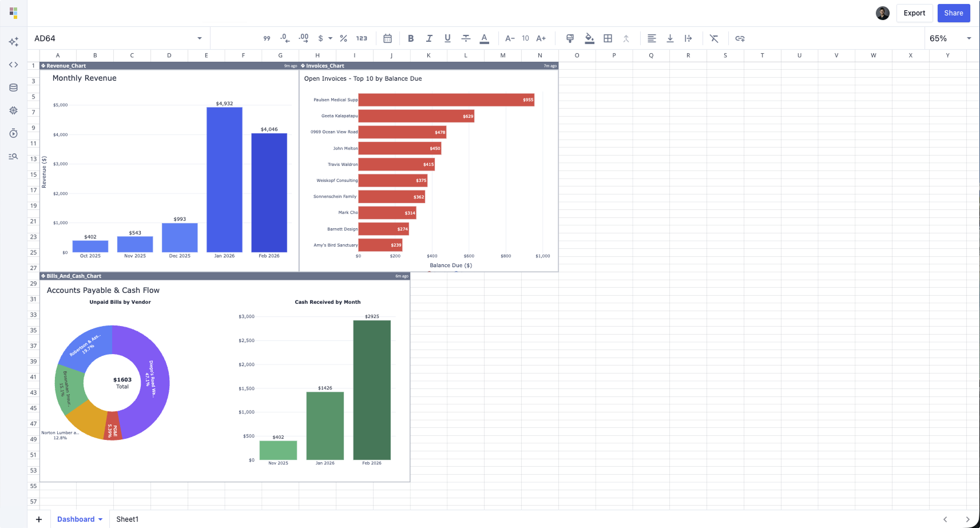Open the cell fill color picker
This screenshot has height=528, width=980.
tap(589, 38)
